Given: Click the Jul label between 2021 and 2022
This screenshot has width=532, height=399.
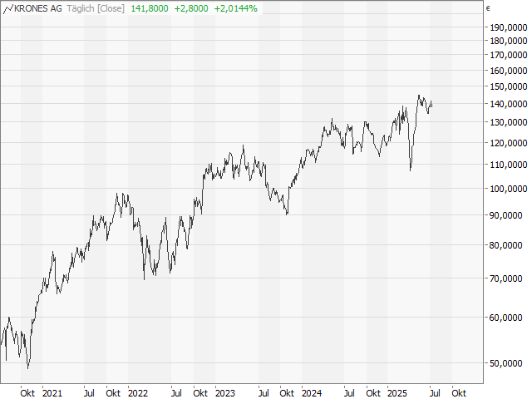Looking at the screenshot, I should 89,393.
